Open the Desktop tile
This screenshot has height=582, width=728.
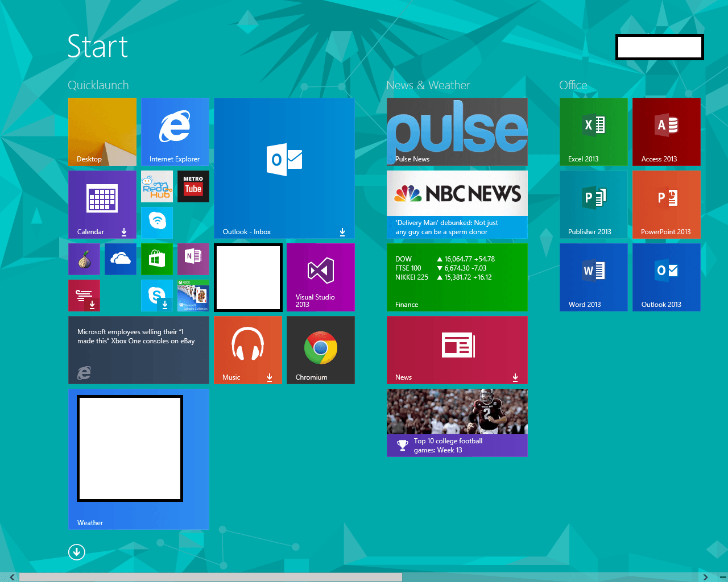tap(102, 132)
